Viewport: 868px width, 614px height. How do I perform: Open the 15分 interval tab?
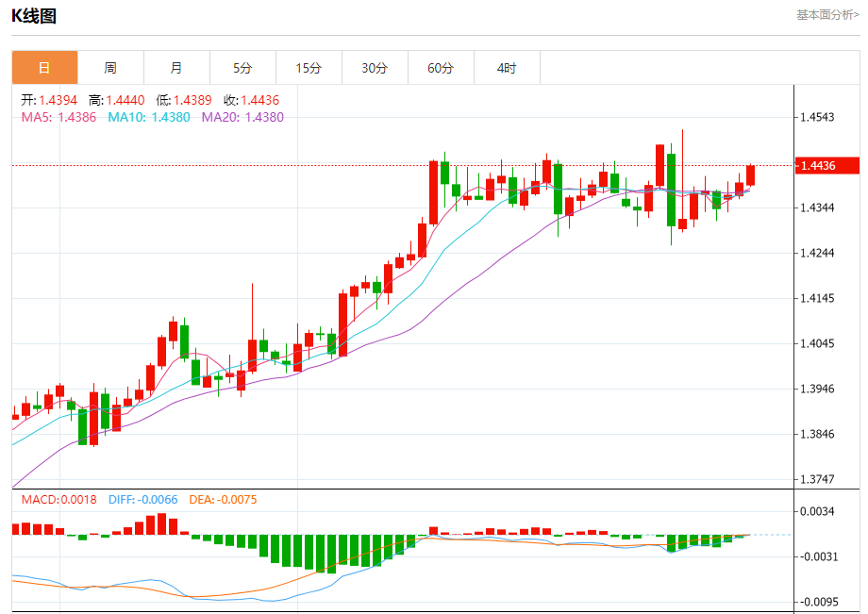[309, 68]
